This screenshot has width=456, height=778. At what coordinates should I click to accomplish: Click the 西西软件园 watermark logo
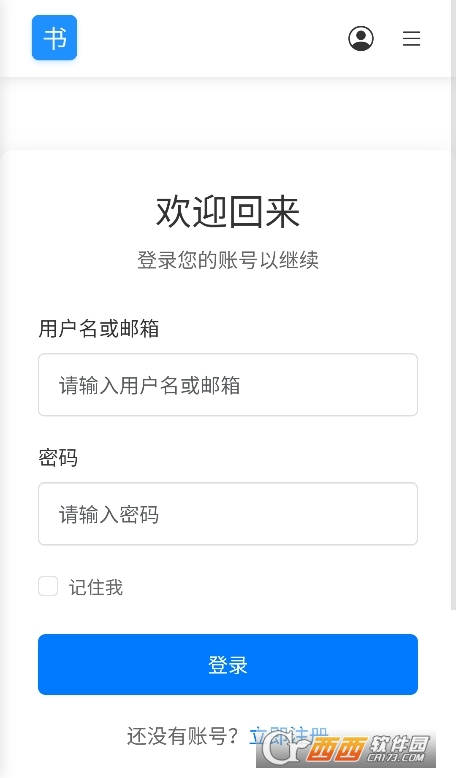point(346,749)
